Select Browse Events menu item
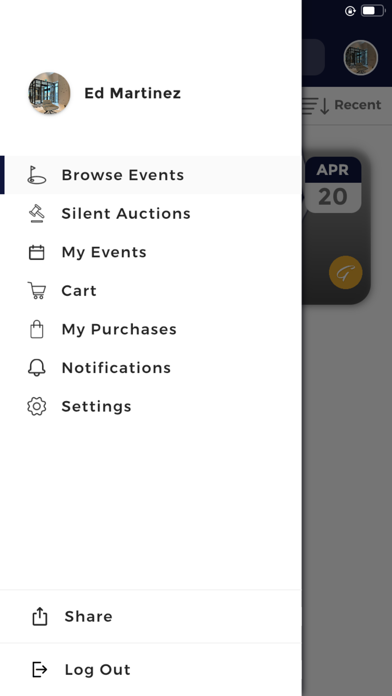The width and height of the screenshot is (392, 696). click(151, 175)
